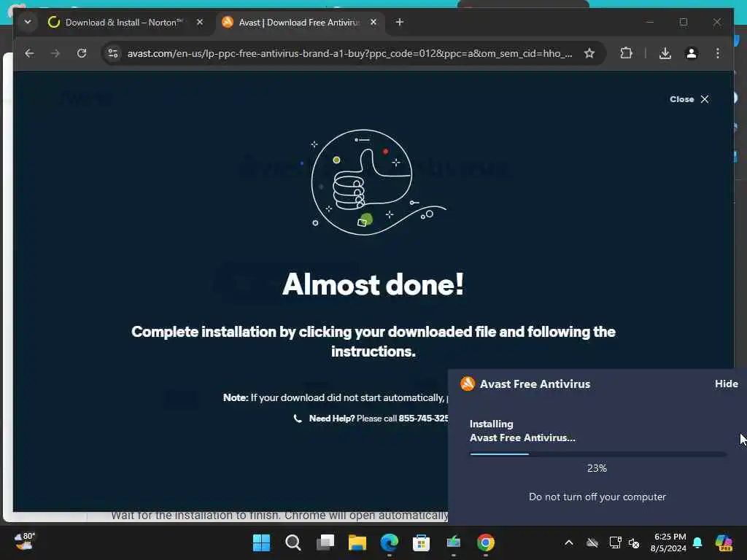Close the Avast tab
747x560 pixels.
point(373,23)
